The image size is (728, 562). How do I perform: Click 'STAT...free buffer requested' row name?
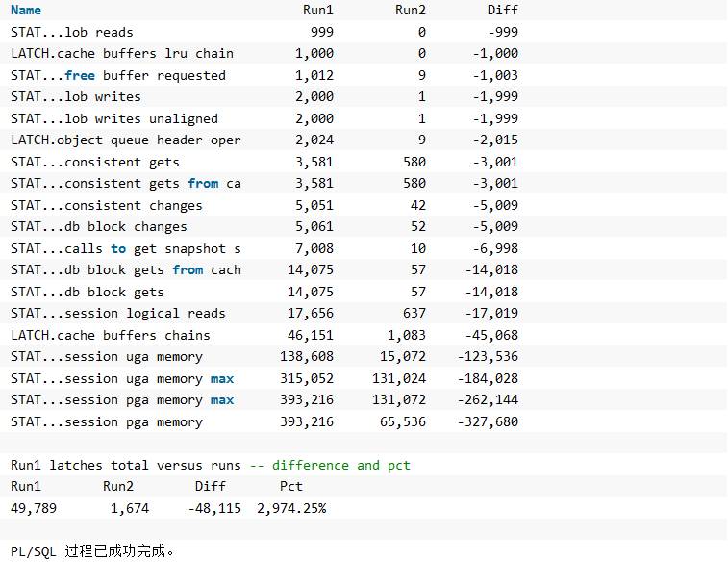click(118, 75)
